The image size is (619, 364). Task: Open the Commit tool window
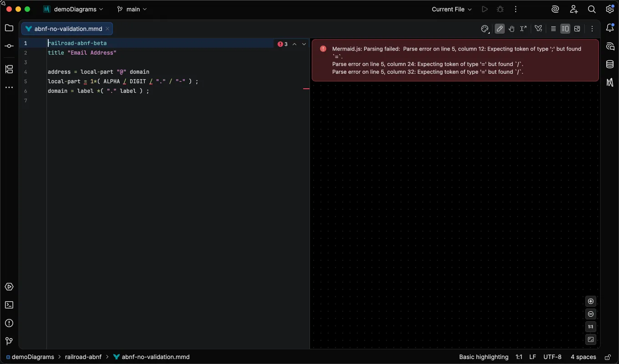tap(9, 46)
